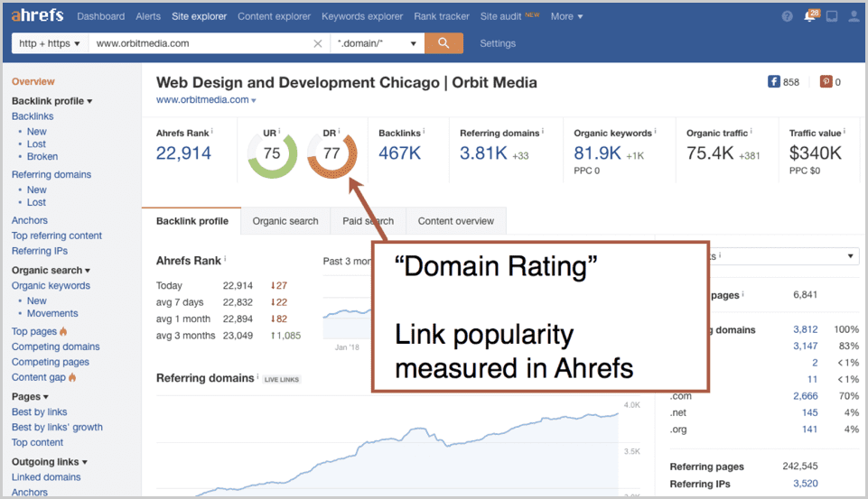Click the info icon next to Backlinks metric
The height and width of the screenshot is (499, 868).
424,132
